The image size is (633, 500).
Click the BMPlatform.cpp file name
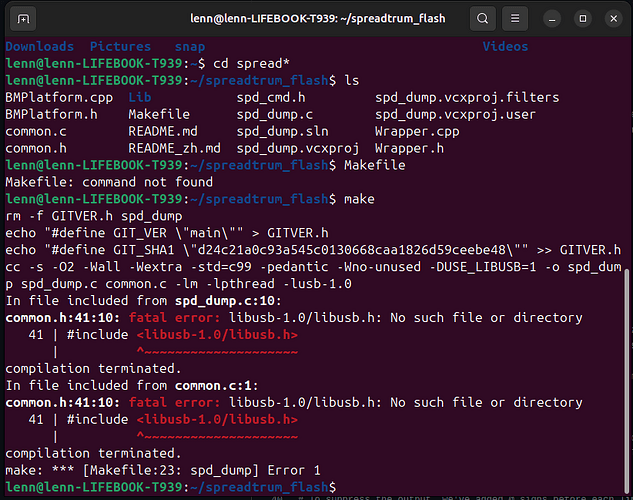tap(59, 98)
